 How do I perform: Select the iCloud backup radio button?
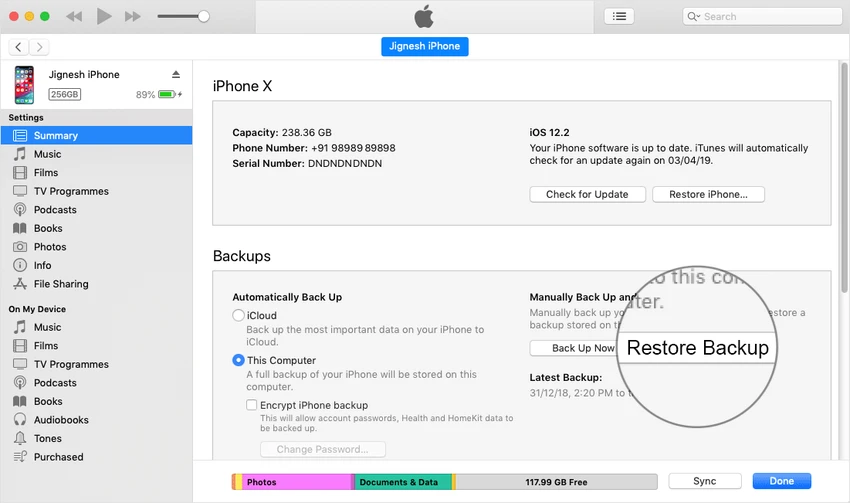(238, 315)
